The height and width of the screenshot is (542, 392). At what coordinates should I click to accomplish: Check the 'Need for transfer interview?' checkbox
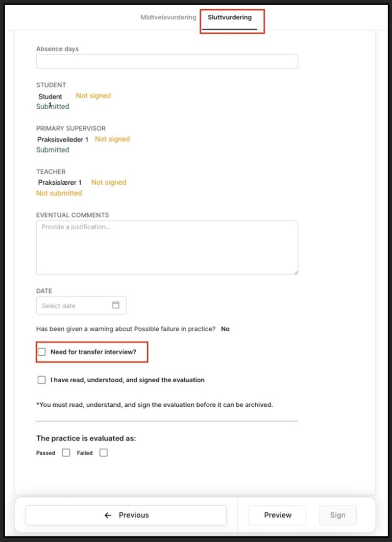tap(42, 352)
